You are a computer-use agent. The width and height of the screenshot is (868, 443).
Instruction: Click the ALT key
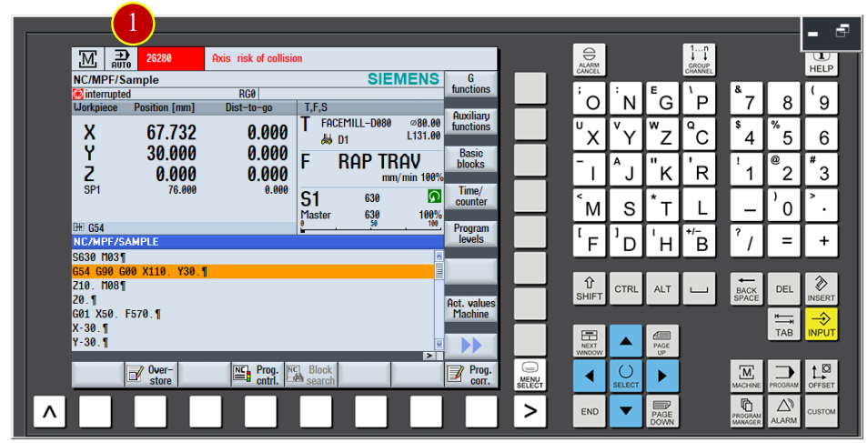pyautogui.click(x=662, y=288)
